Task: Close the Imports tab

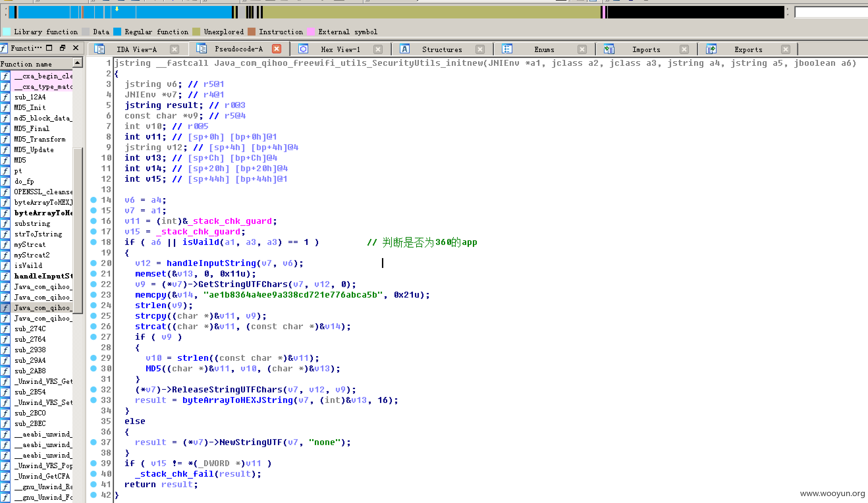Action: click(684, 49)
